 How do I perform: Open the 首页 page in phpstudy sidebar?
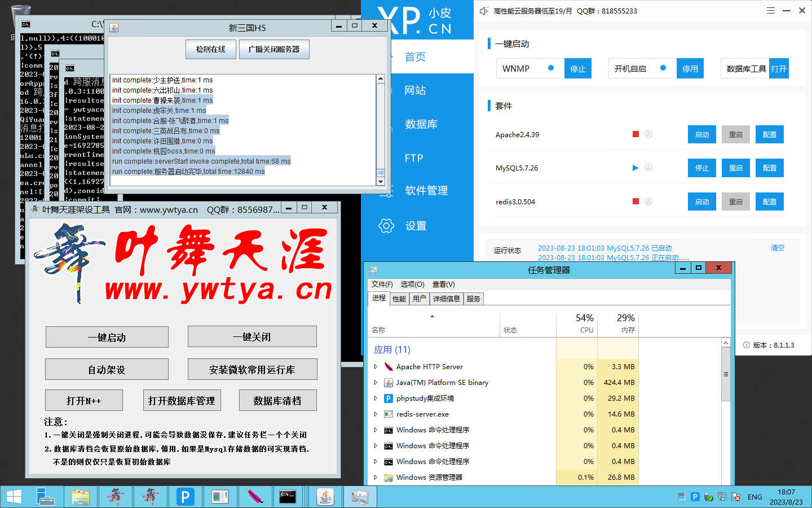point(416,56)
